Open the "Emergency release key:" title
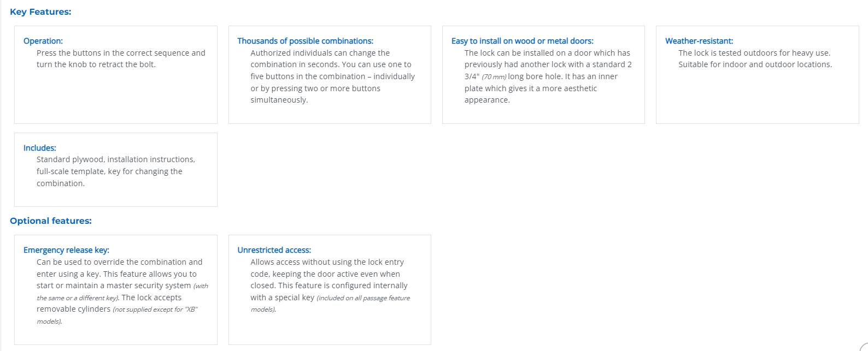The image size is (868, 351). click(x=66, y=250)
